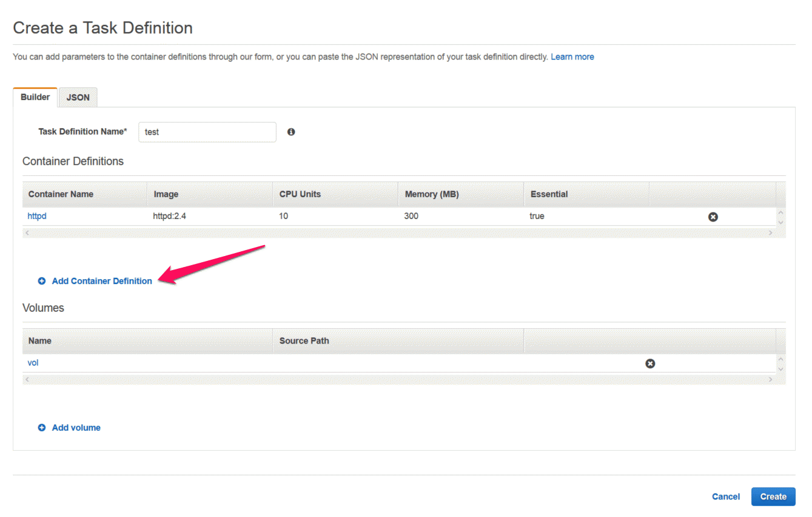Click the volumes table vertical scrollbar
This screenshot has height=517, width=812.
pos(780,364)
